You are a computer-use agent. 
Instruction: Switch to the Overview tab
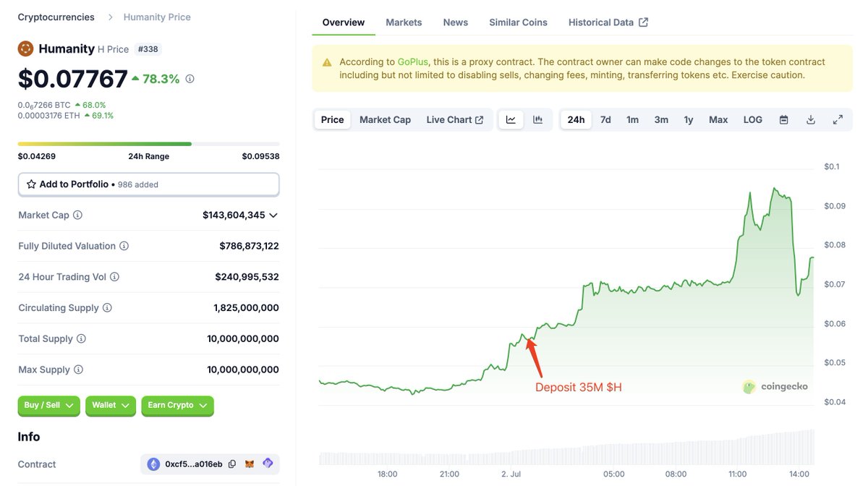[x=344, y=22]
